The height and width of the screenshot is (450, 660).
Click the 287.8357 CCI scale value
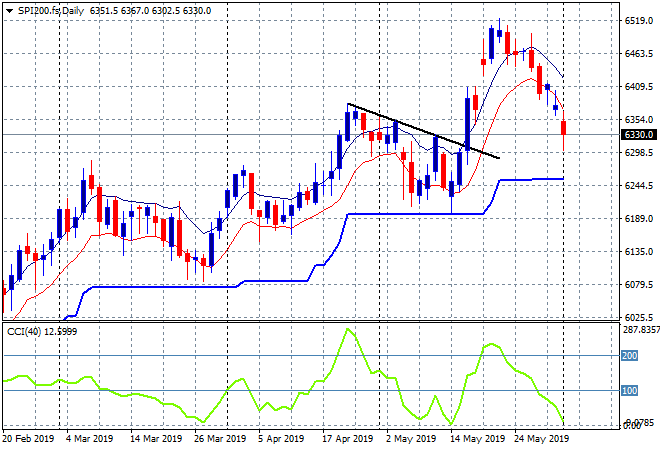tap(641, 329)
